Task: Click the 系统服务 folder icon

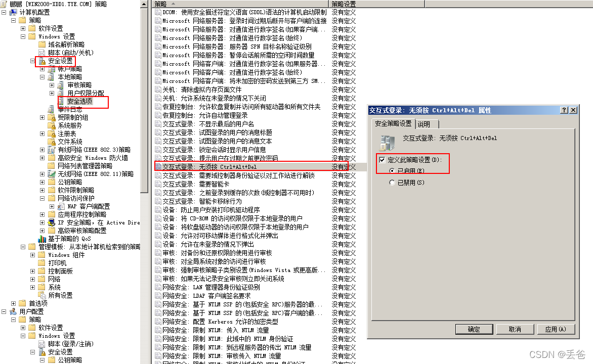Action: (x=52, y=125)
